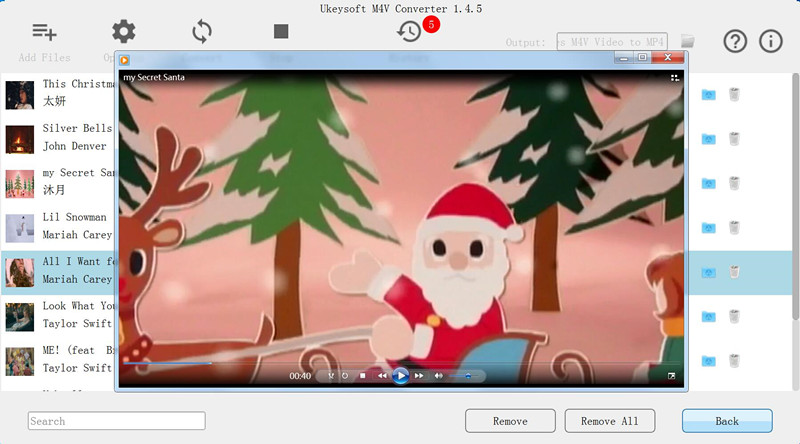Click Look What You title text
Screen dimensions: 800x444
[78, 306]
